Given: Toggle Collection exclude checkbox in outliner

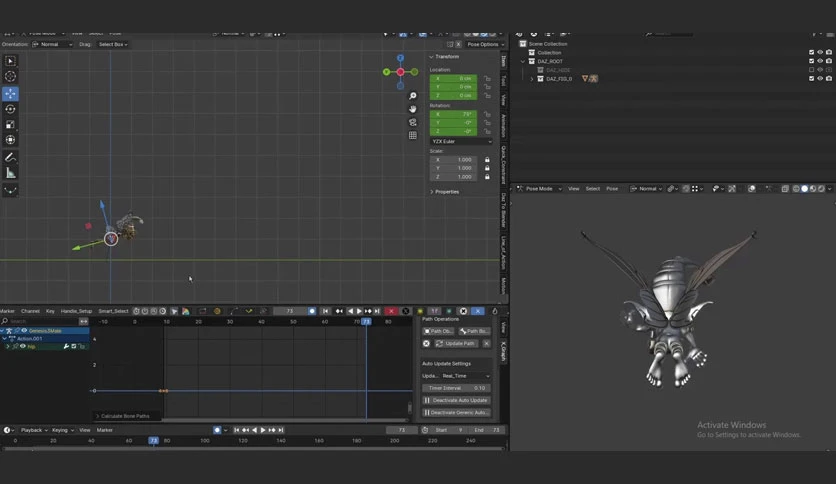Looking at the screenshot, I should (x=811, y=52).
